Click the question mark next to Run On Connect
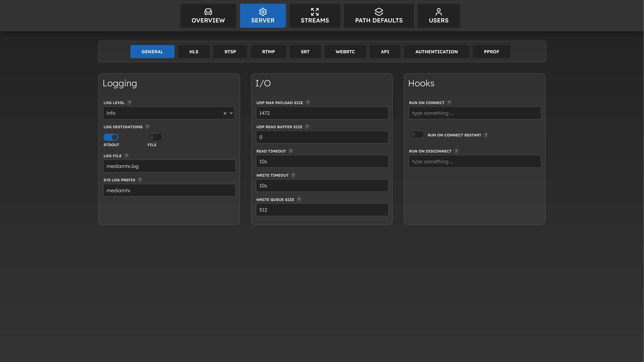644x362 pixels. (449, 102)
